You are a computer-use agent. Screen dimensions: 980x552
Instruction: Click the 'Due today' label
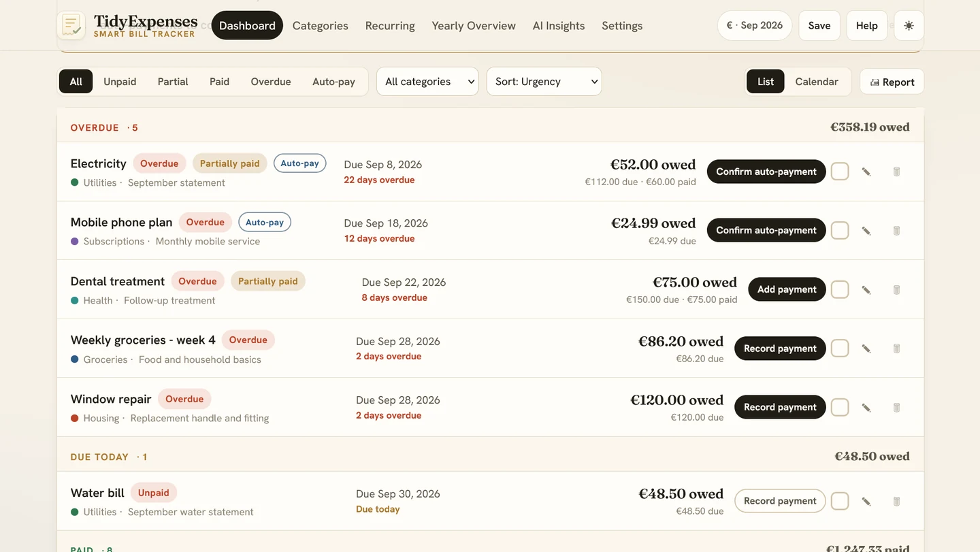point(378,509)
